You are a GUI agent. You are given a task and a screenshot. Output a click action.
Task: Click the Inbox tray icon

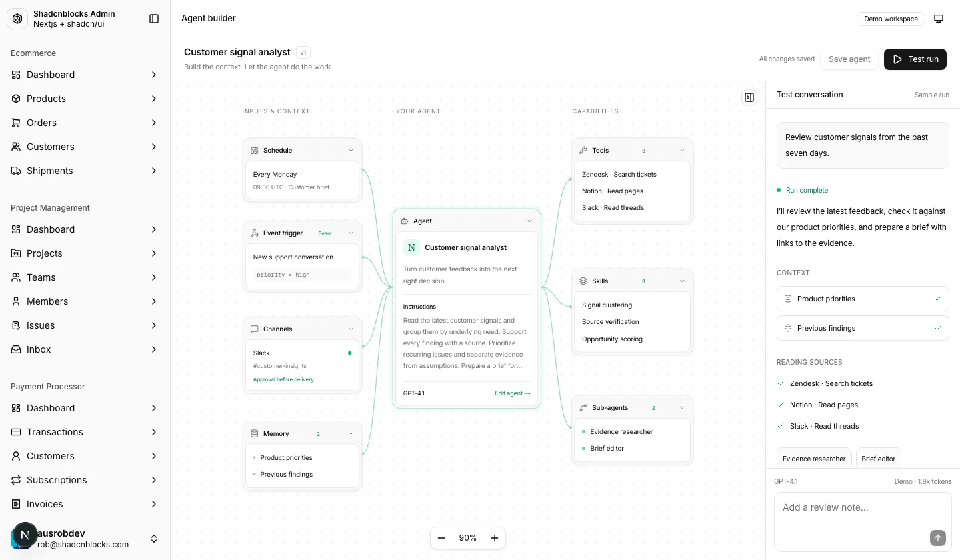click(16, 349)
